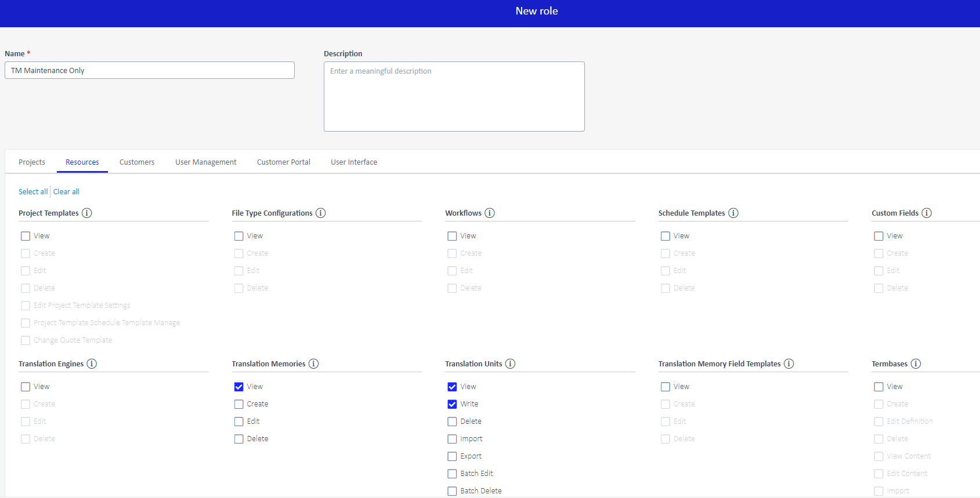Screen dimensions: 980x498
Task: Open info icon for Project Templates
Action: pyautogui.click(x=87, y=213)
